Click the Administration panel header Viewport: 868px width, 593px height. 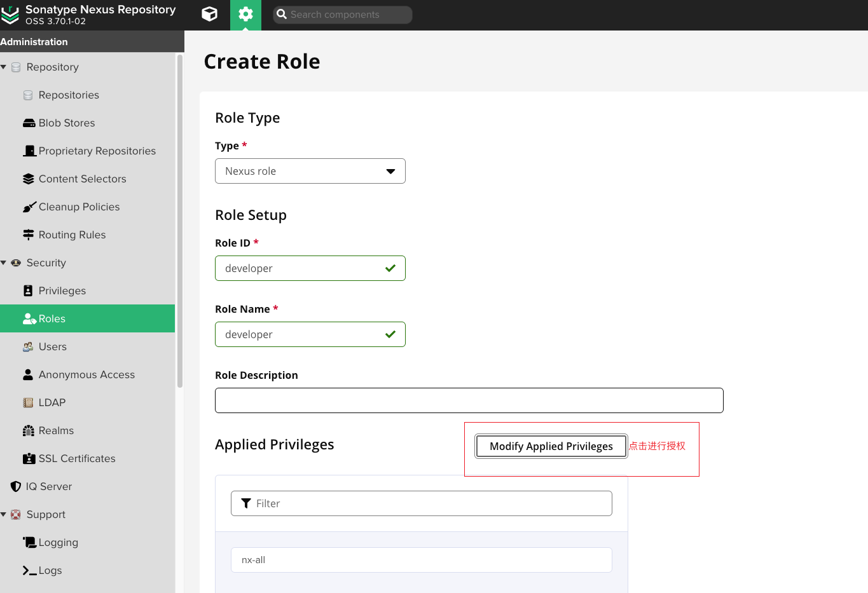[x=92, y=41]
